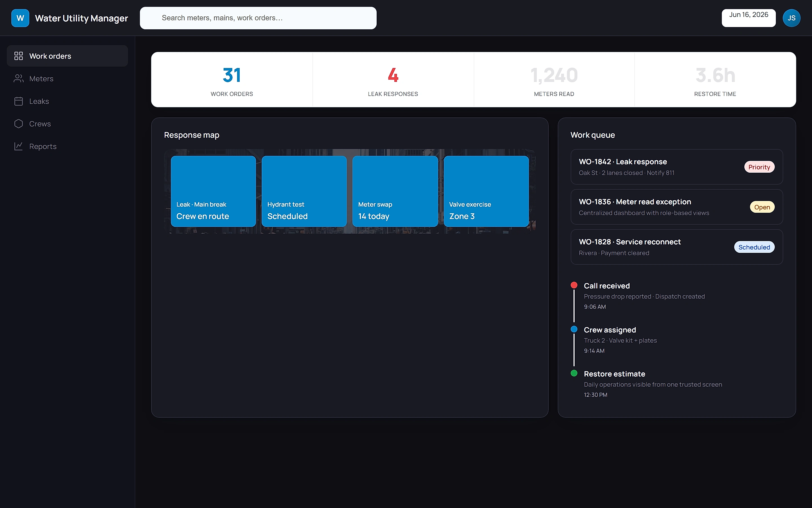
Task: Click the green Restore estimate timeline dot
Action: 574,373
